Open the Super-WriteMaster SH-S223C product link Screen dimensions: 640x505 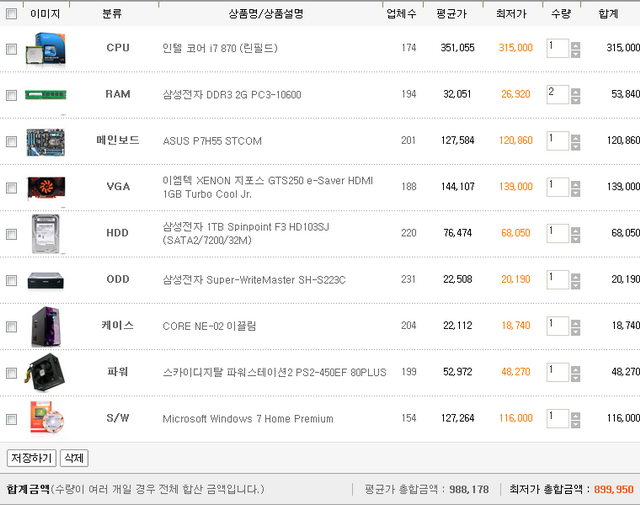point(254,280)
